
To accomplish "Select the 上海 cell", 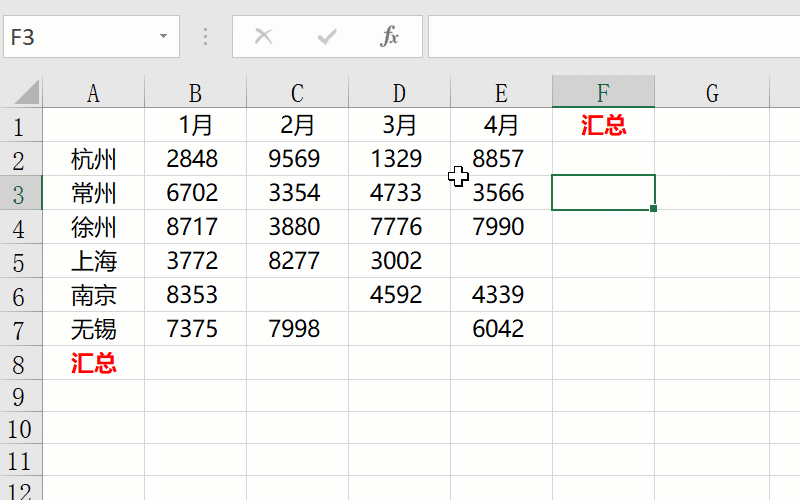I will coord(93,261).
